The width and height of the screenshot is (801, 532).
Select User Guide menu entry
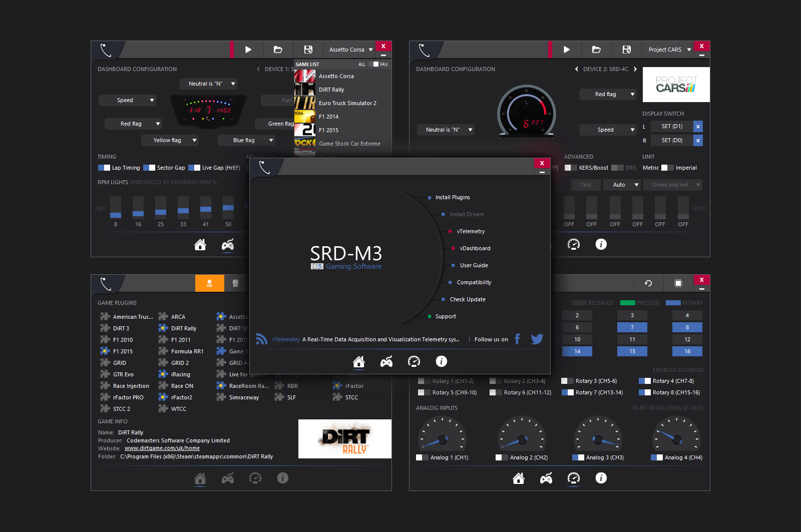click(474, 265)
